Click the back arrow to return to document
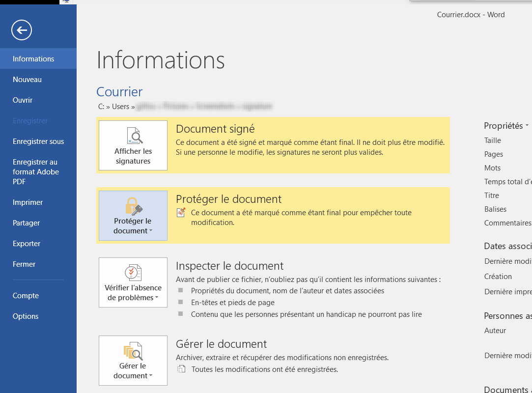 pyautogui.click(x=22, y=30)
